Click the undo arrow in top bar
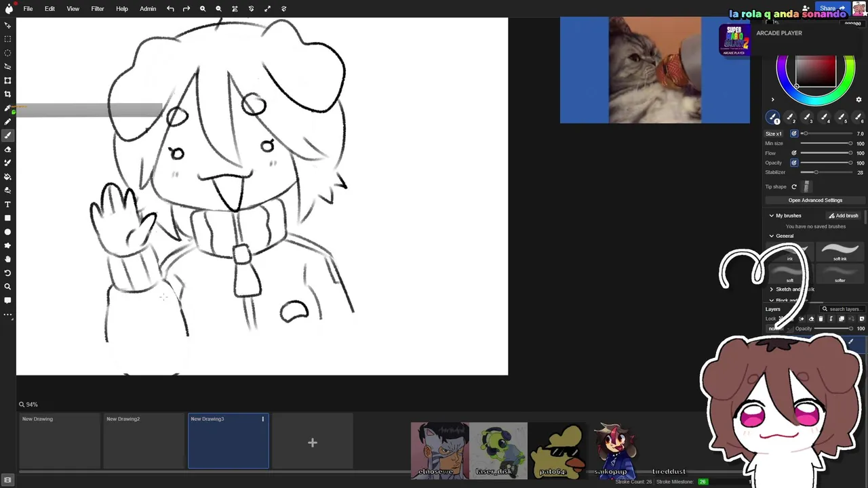 (170, 9)
